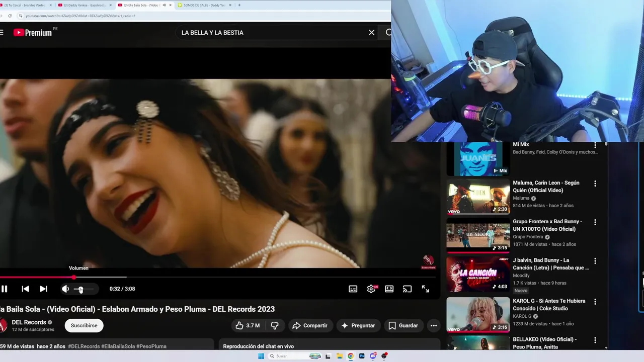Open the #DELRecords hashtag link
Viewport: 644px width, 362px height.
84,346
